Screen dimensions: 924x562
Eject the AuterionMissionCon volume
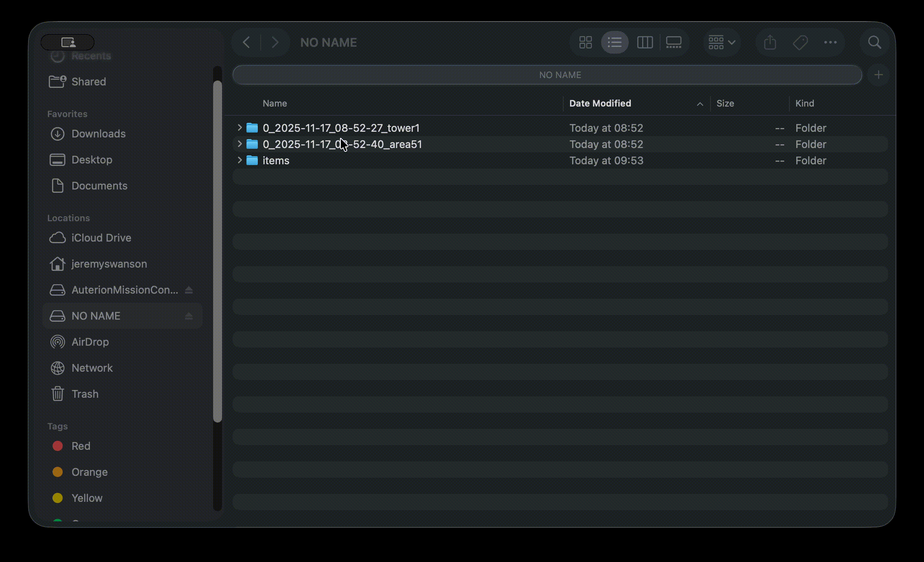[189, 290]
